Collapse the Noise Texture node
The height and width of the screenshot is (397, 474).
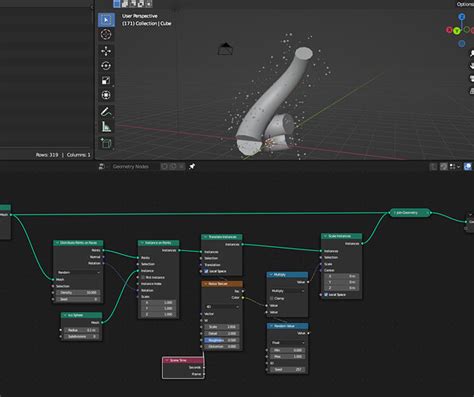tap(205, 284)
